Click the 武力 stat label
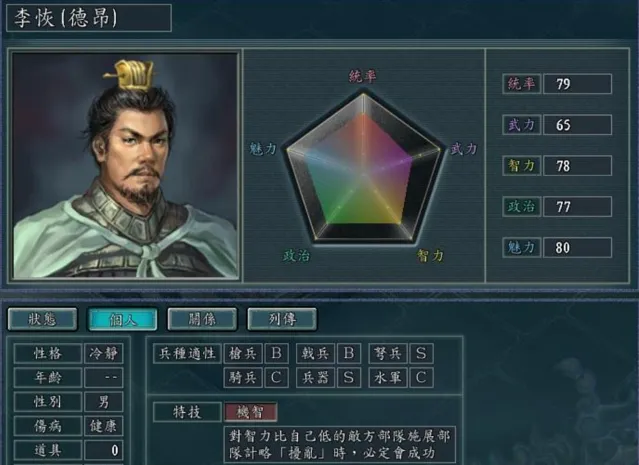 [x=521, y=125]
